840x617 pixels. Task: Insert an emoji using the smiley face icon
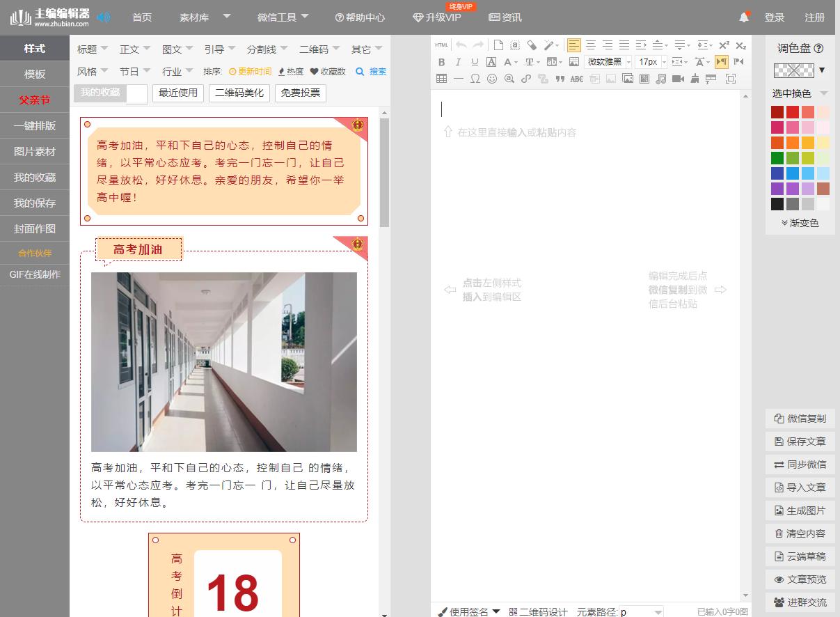(491, 79)
